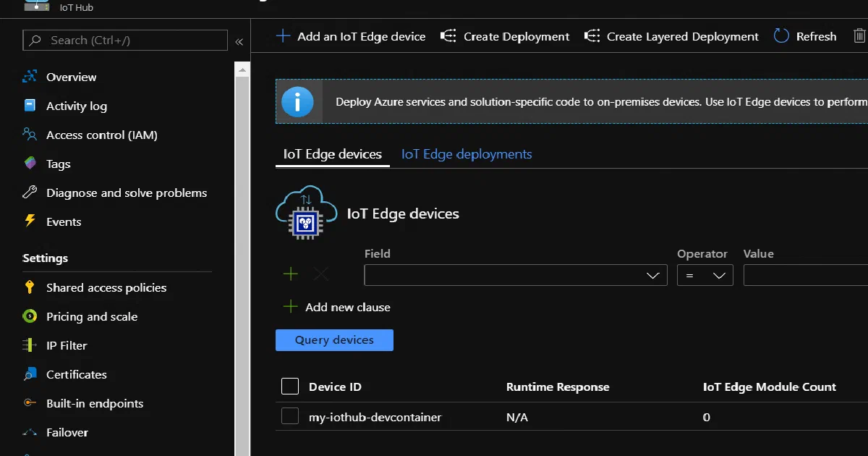Click the X remove clause icon
The height and width of the screenshot is (456, 868).
(x=321, y=274)
